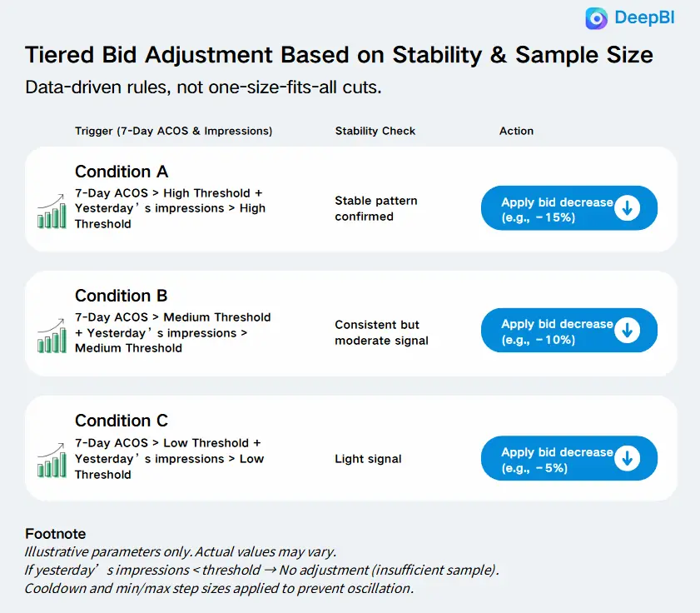Click the Condition B bar chart icon

point(52,334)
